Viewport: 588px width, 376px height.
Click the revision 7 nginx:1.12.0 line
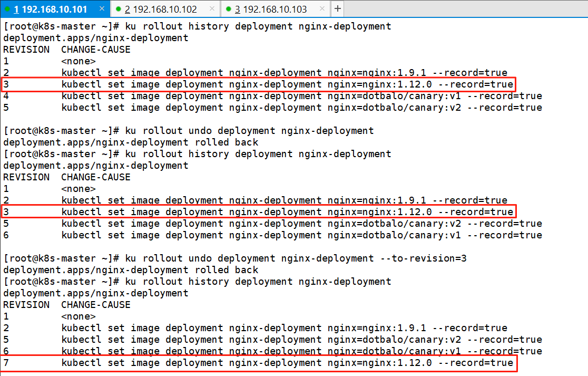click(x=258, y=363)
